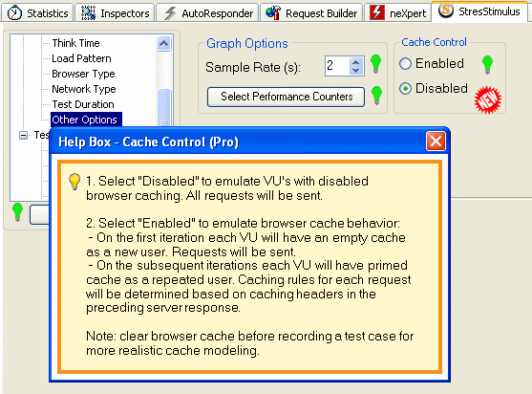532x394 pixels.
Task: Click the green bulb below the tree panel
Action: 17,212
